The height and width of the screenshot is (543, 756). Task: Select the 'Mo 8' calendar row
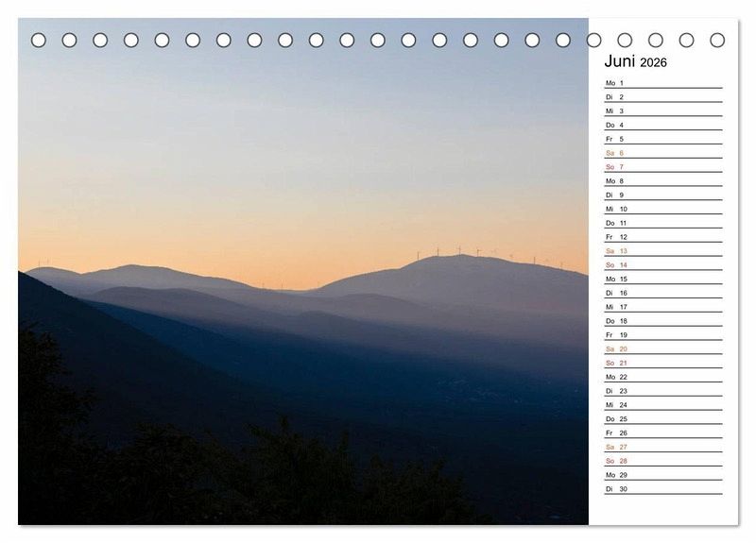(663, 180)
